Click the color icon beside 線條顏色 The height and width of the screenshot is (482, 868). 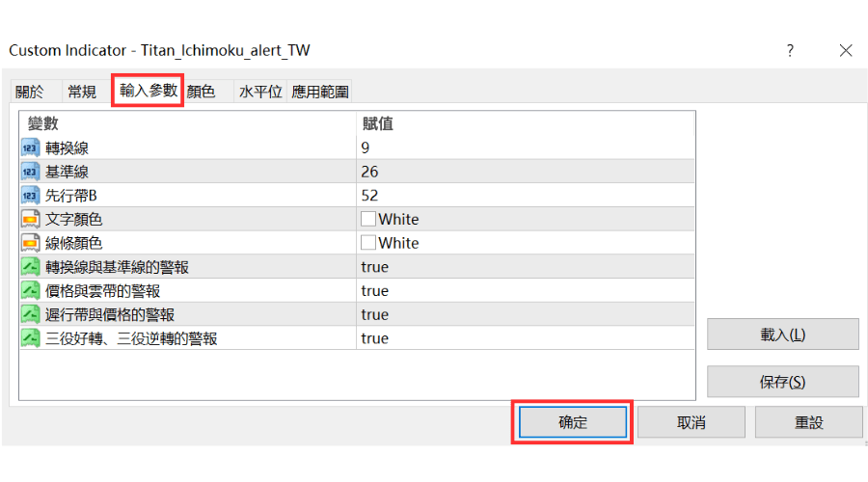pyautogui.click(x=29, y=243)
